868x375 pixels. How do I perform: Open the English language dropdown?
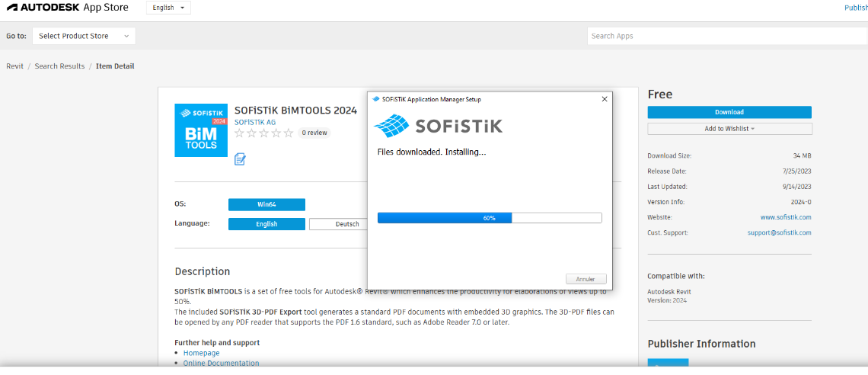tap(168, 8)
